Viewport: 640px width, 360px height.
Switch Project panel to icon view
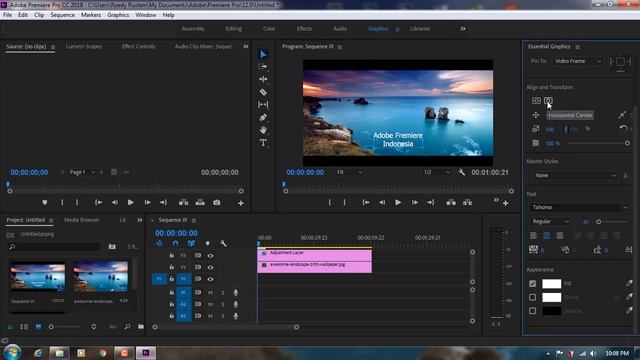click(38, 327)
